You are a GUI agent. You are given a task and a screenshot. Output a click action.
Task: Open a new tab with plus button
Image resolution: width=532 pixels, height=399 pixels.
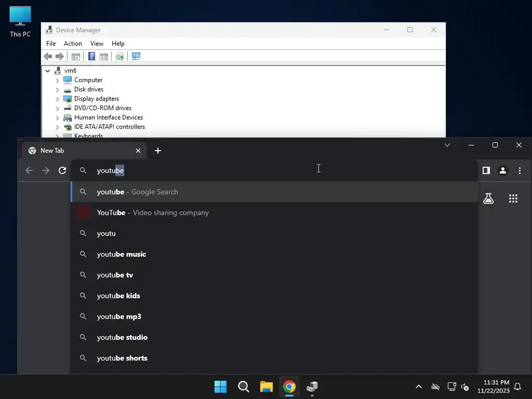point(158,151)
